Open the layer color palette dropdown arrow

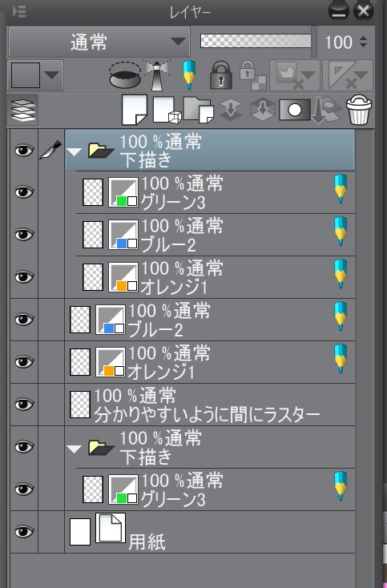point(52,75)
